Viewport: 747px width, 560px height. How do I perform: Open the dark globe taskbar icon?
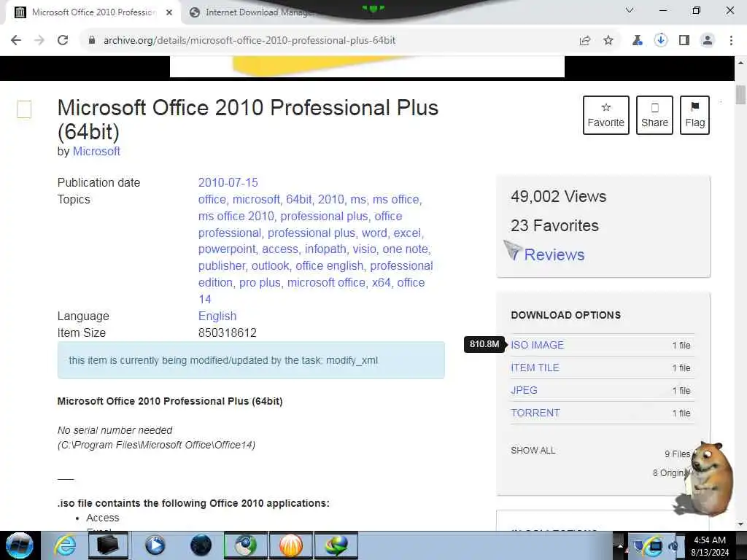click(201, 545)
